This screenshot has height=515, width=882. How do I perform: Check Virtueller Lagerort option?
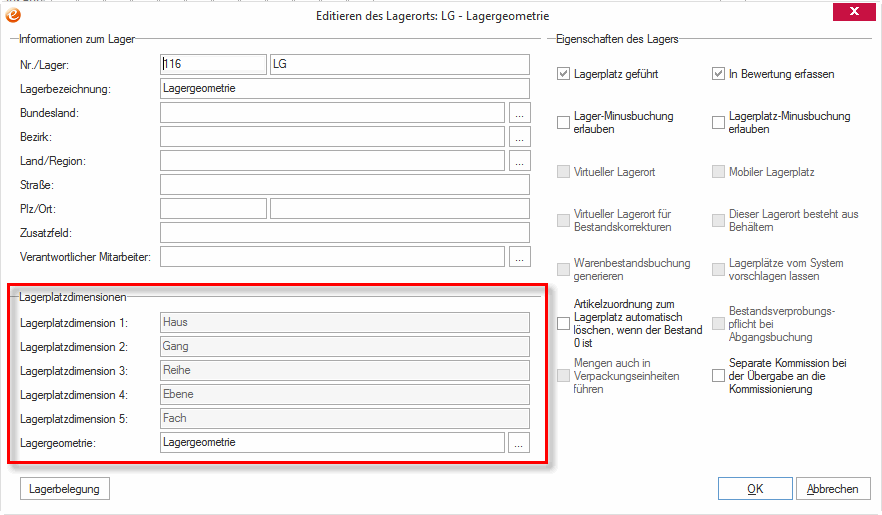pyautogui.click(x=563, y=171)
